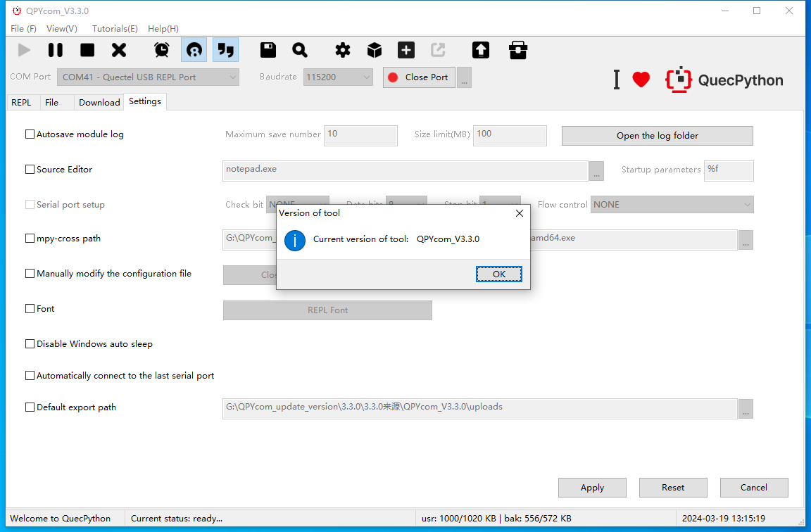Viewport: 811px width, 532px height.
Task: Open the Baudrate 115200 dropdown
Action: pos(338,77)
